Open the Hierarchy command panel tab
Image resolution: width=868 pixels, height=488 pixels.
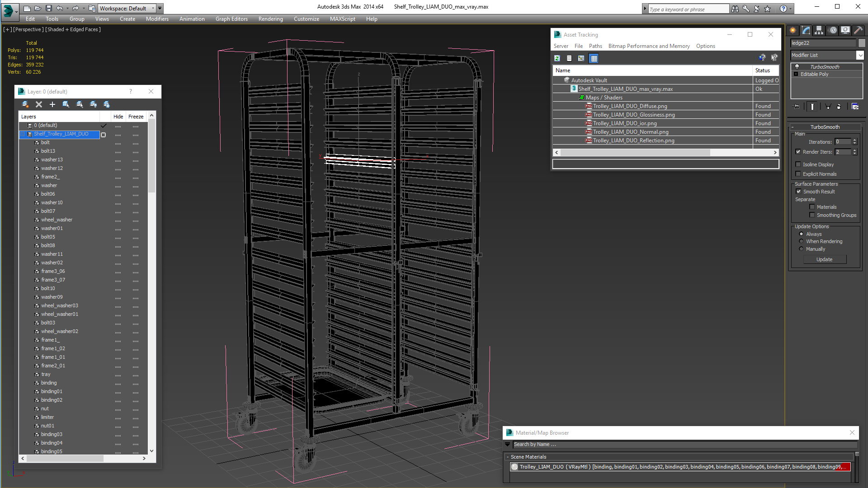tap(819, 30)
